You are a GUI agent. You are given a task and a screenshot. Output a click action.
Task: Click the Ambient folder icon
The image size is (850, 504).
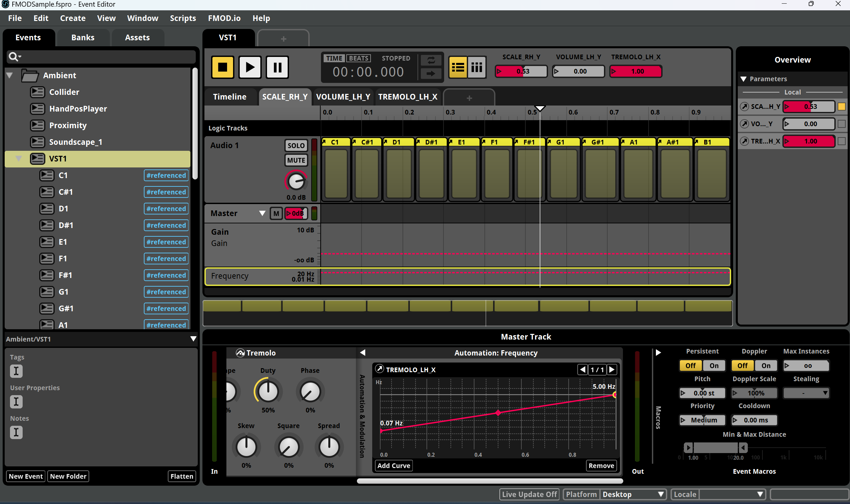30,75
